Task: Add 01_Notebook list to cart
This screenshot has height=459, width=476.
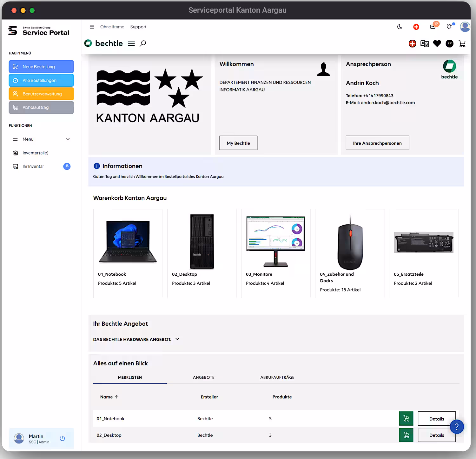Action: point(406,418)
